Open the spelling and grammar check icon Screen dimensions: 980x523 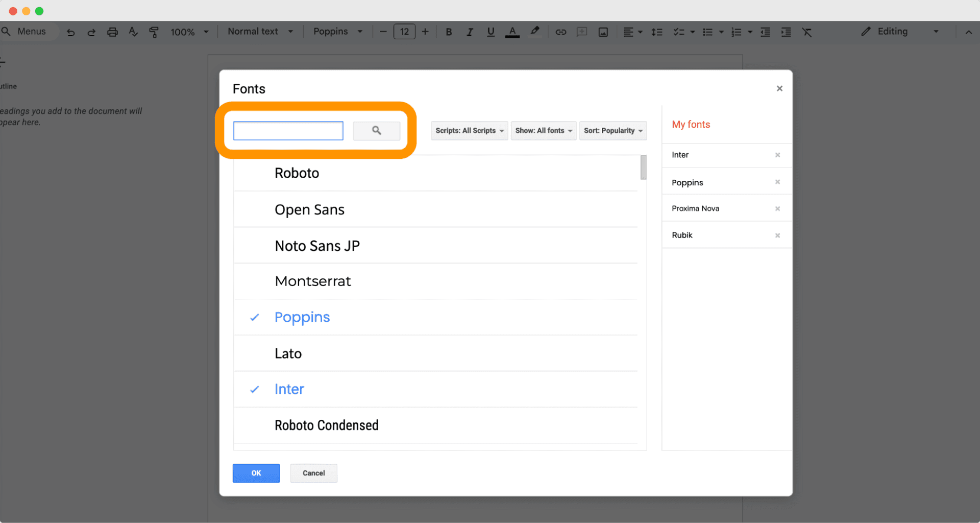133,32
